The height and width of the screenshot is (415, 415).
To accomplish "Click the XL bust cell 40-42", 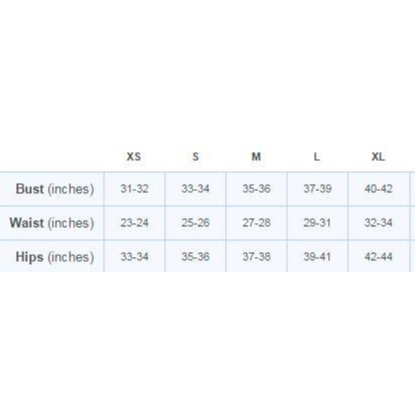I will pos(378,189).
